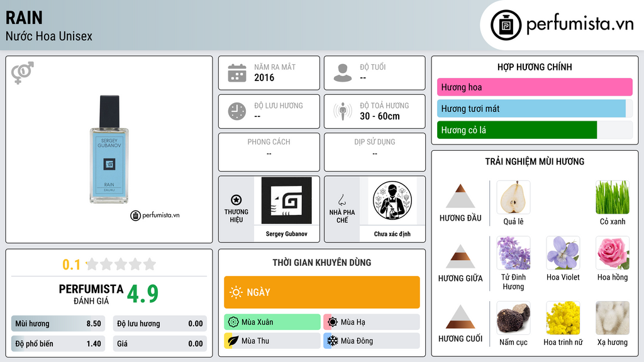Select the Hoa trinh nữ mimosa image
This screenshot has width=644, height=362.
(563, 318)
